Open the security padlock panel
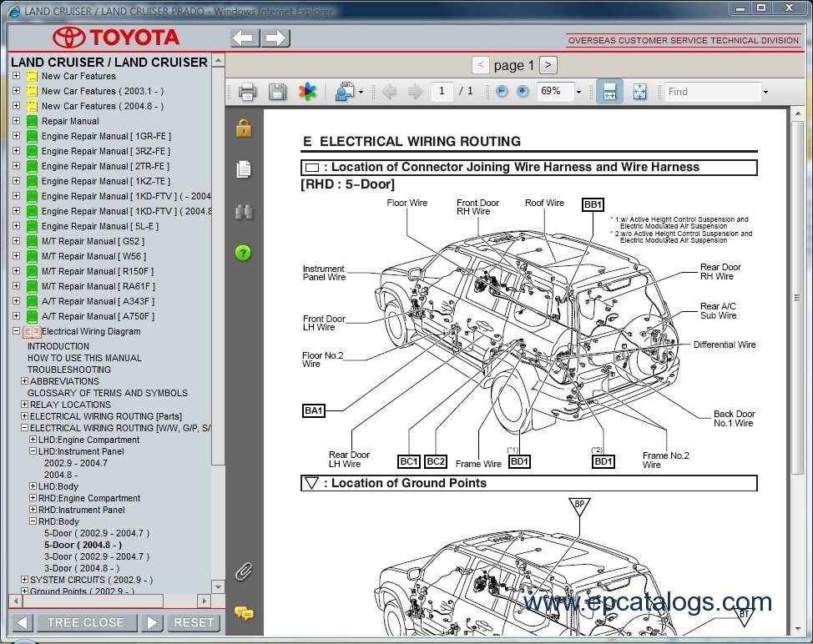 point(244,128)
